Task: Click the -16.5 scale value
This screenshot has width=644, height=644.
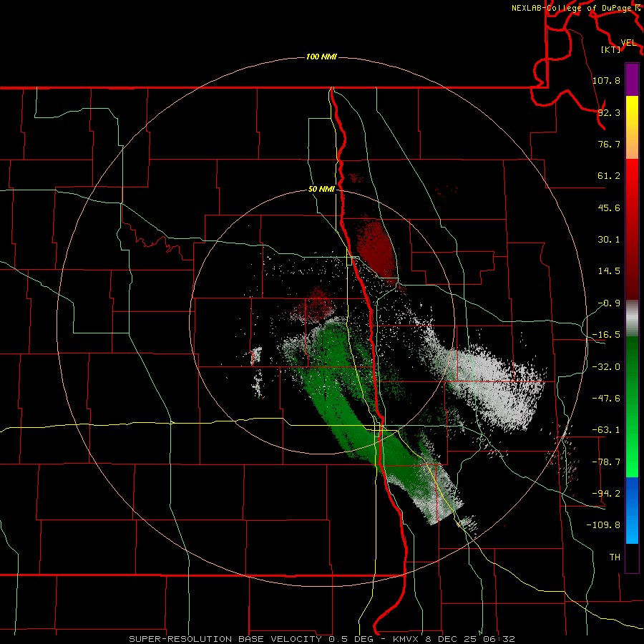Action: pos(606,335)
